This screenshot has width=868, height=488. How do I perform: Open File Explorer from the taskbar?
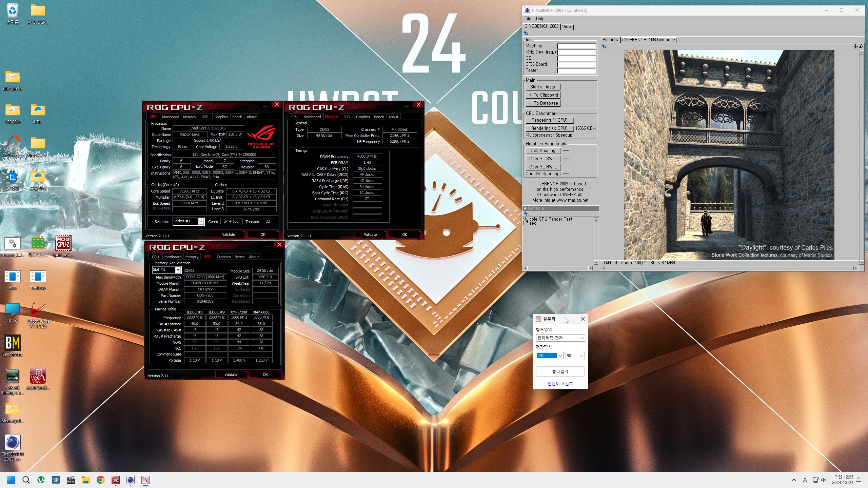86,480
